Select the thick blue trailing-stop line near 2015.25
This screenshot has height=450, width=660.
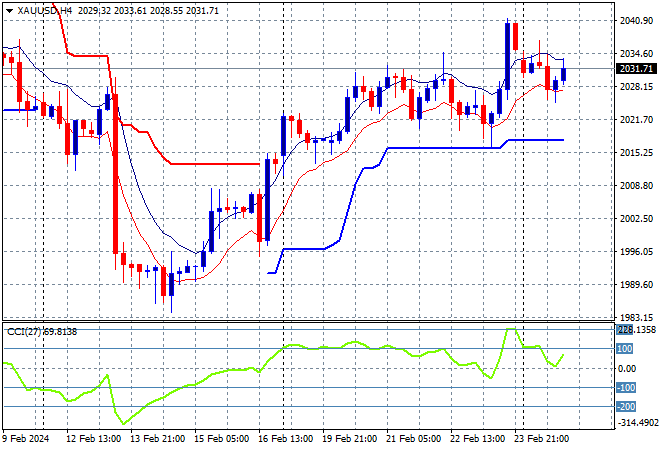click(442, 148)
